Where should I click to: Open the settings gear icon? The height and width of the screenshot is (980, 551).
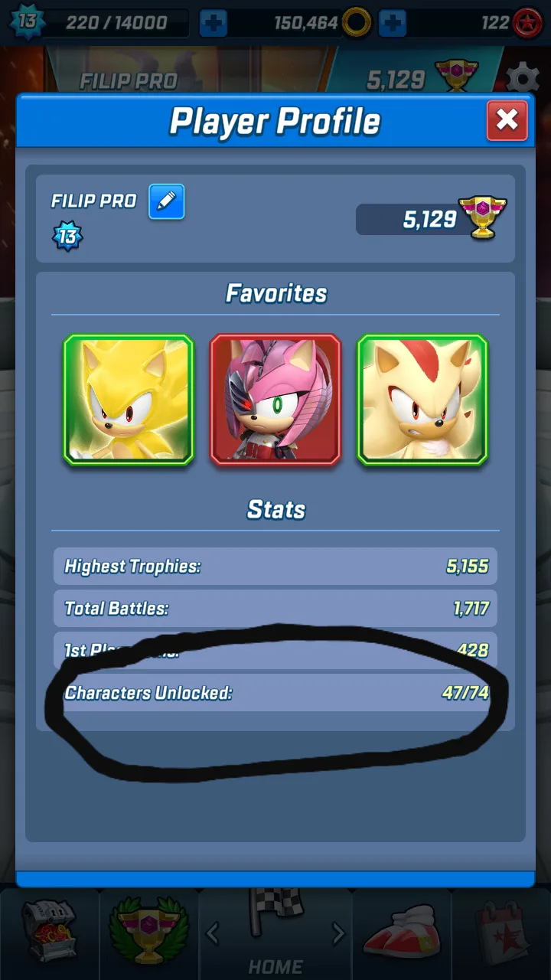pos(523,78)
